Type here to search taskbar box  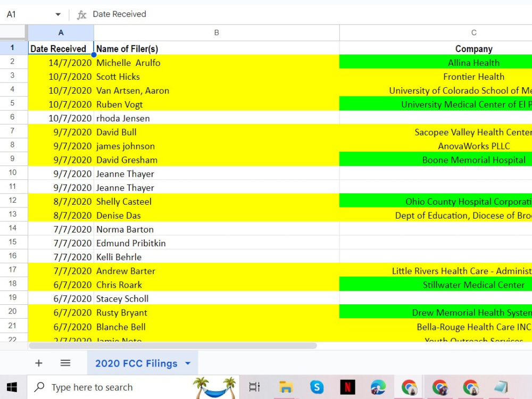pos(133,387)
